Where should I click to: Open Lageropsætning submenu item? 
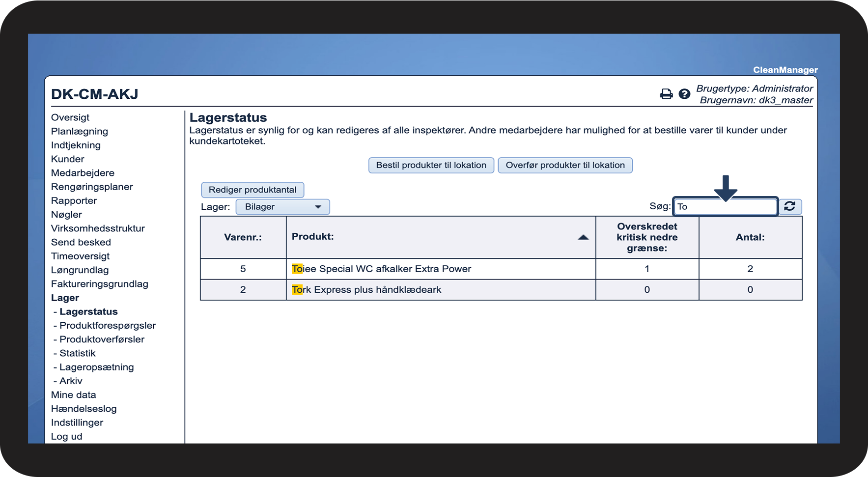[96, 367]
